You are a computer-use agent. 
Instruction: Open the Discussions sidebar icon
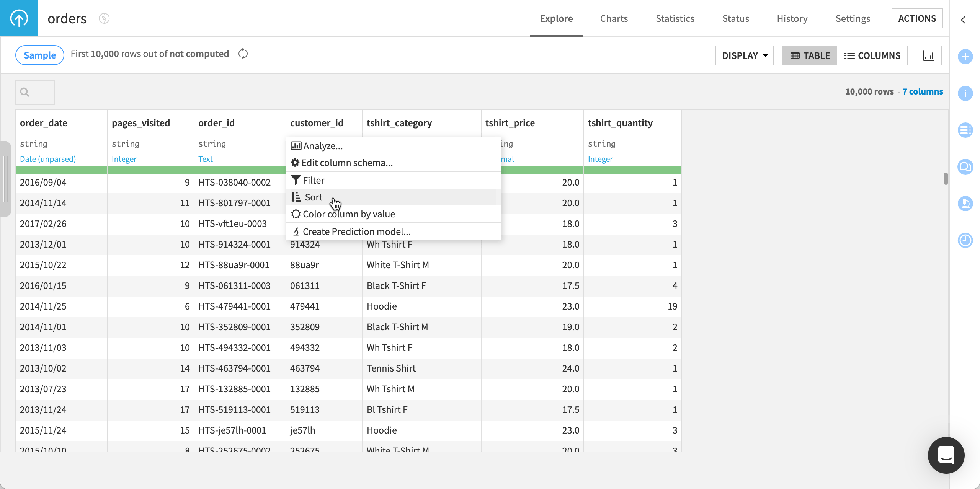pyautogui.click(x=965, y=167)
